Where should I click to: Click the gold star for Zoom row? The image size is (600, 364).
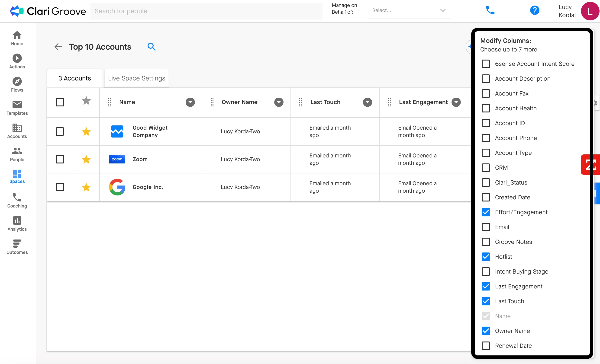[x=86, y=159]
